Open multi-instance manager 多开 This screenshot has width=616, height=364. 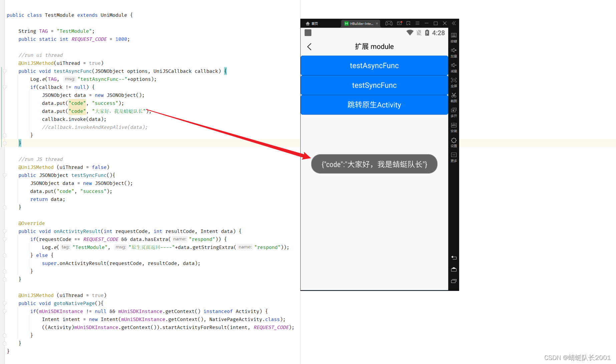tap(454, 112)
